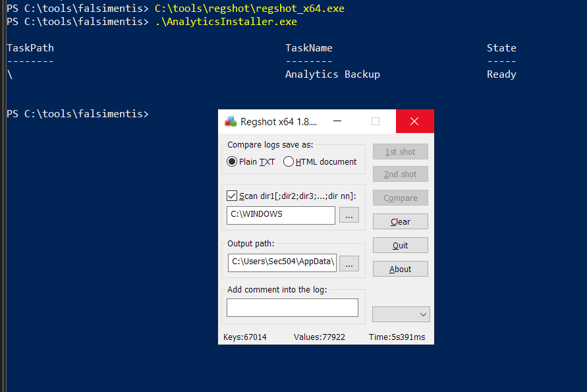
Task: Toggle the Scan dir1 checkbox
Action: 232,196
